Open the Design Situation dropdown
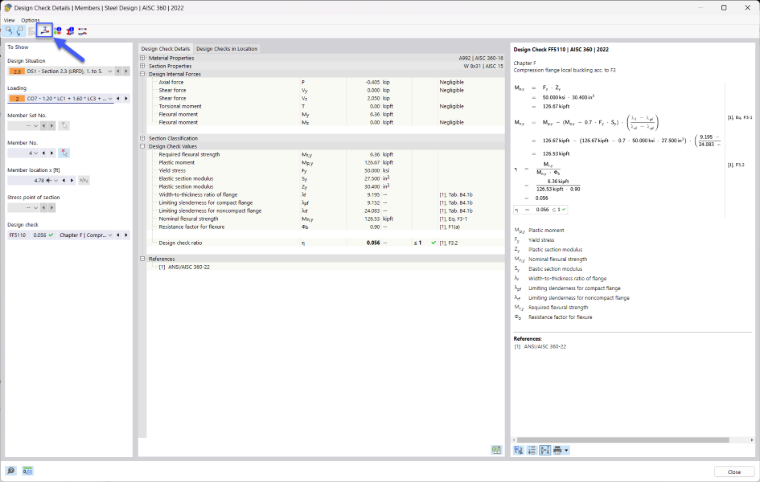This screenshot has width=760, height=482. (110, 71)
